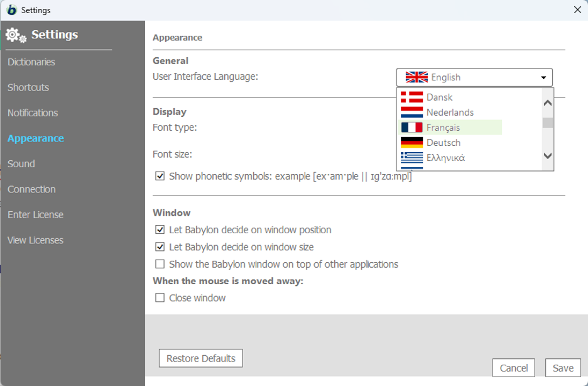This screenshot has height=386, width=588.
Task: Click the English text in language box
Action: click(x=445, y=77)
